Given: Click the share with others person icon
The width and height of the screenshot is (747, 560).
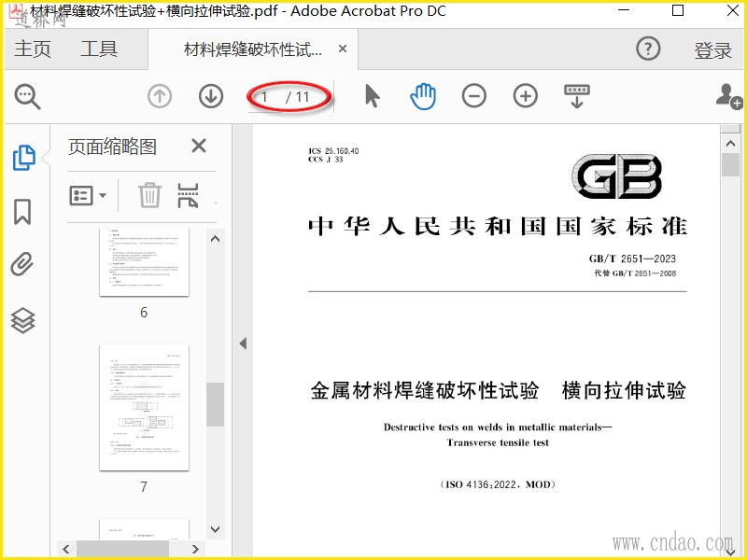Looking at the screenshot, I should [728, 96].
